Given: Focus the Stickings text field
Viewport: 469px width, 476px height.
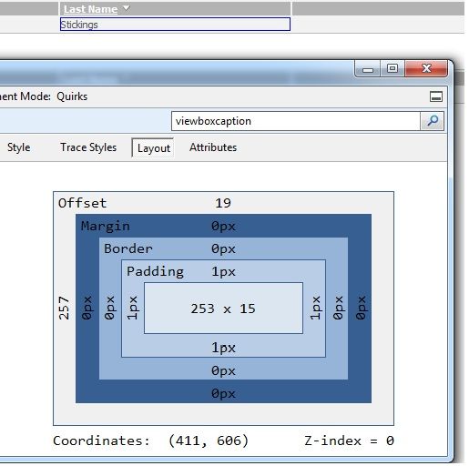Looking at the screenshot, I should tap(175, 25).
